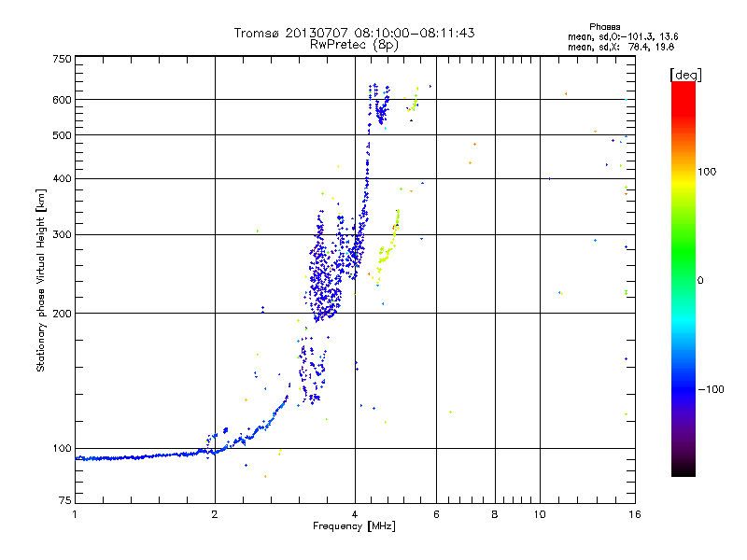Click the x-axis label '4'
The height and width of the screenshot is (560, 747).
click(355, 514)
